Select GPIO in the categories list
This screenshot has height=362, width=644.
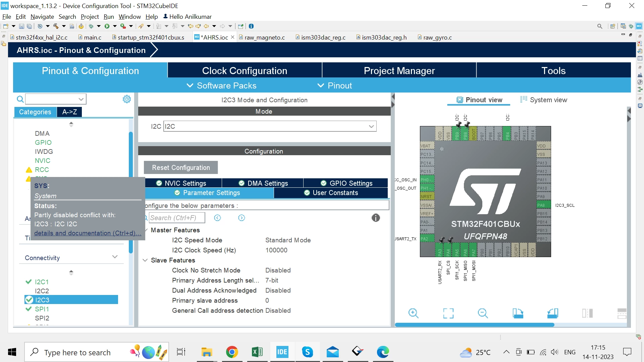(x=43, y=142)
